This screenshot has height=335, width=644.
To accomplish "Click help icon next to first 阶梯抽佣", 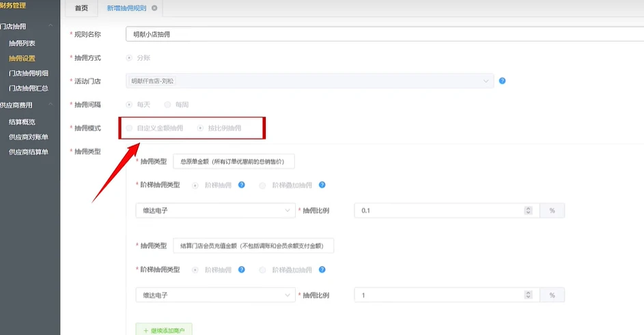I will click(242, 185).
